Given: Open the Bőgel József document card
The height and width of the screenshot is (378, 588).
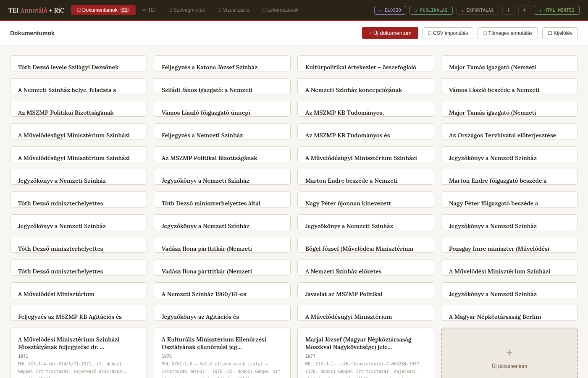Looking at the screenshot, I should [x=366, y=245].
